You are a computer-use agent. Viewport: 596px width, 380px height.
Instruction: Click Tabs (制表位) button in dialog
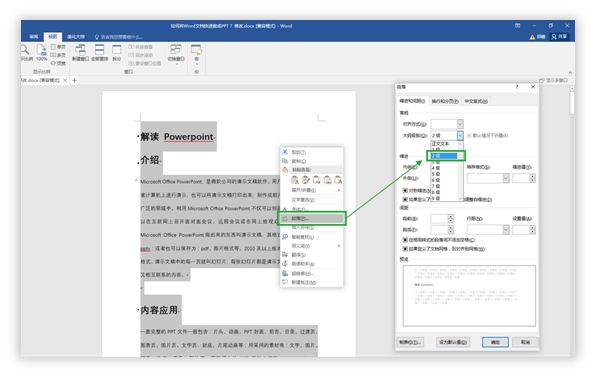coord(410,342)
